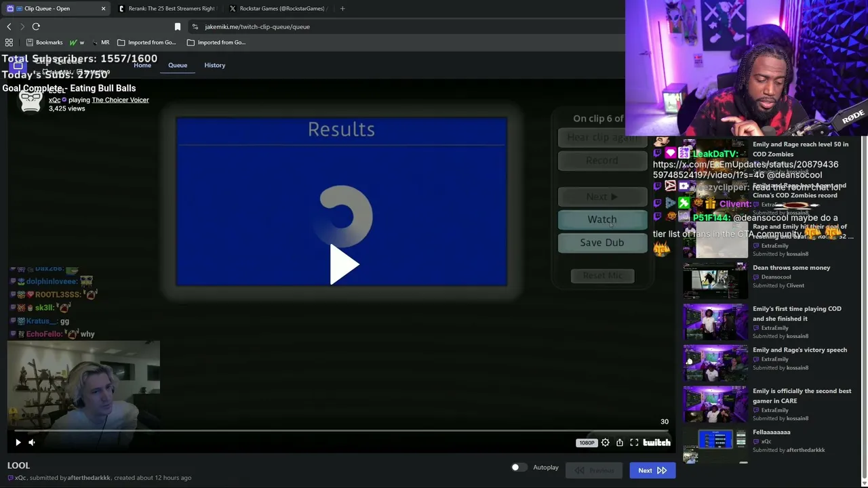Toggle the Autoplay switch
The height and width of the screenshot is (488, 868).
tap(519, 468)
